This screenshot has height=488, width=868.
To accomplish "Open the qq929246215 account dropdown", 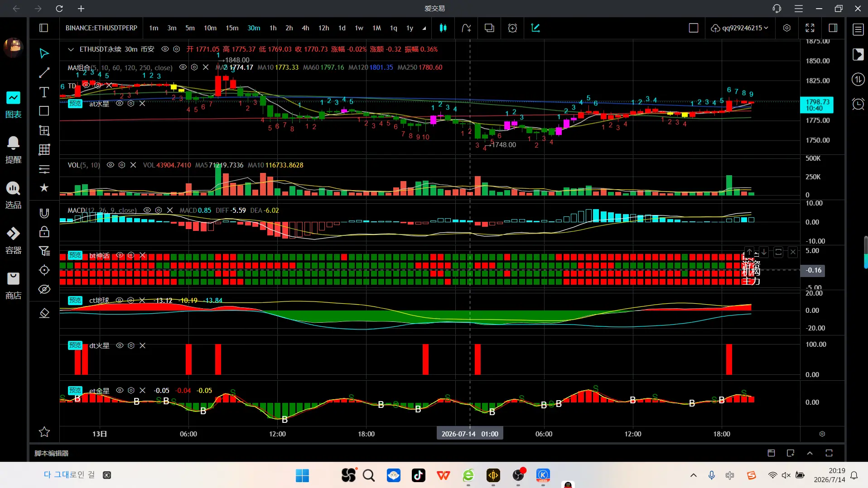I will point(739,28).
